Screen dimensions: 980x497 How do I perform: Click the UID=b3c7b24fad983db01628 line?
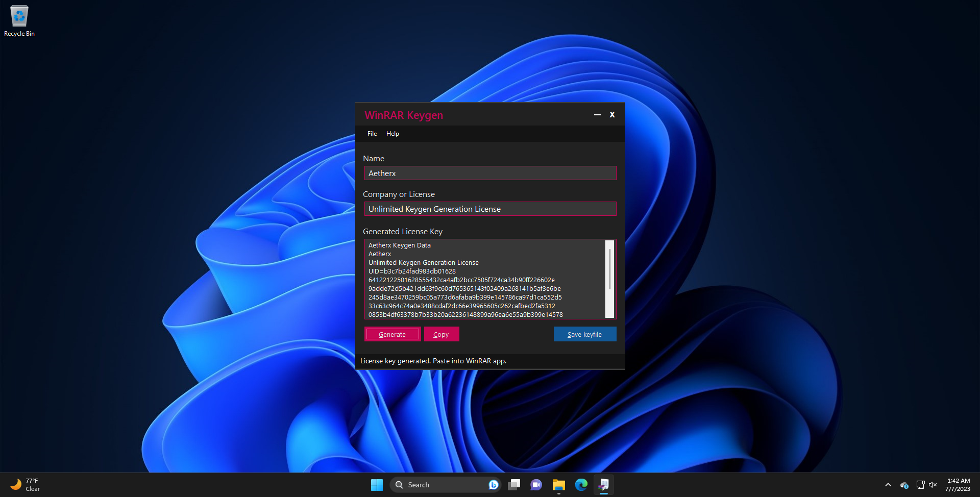click(x=412, y=271)
